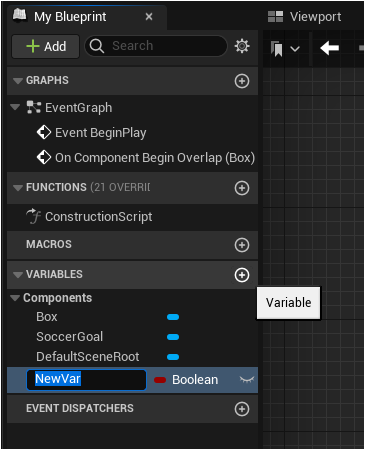Viewport: 365px width, 450px height.
Task: Click the back arrow in graph toolbar
Action: coord(329,48)
